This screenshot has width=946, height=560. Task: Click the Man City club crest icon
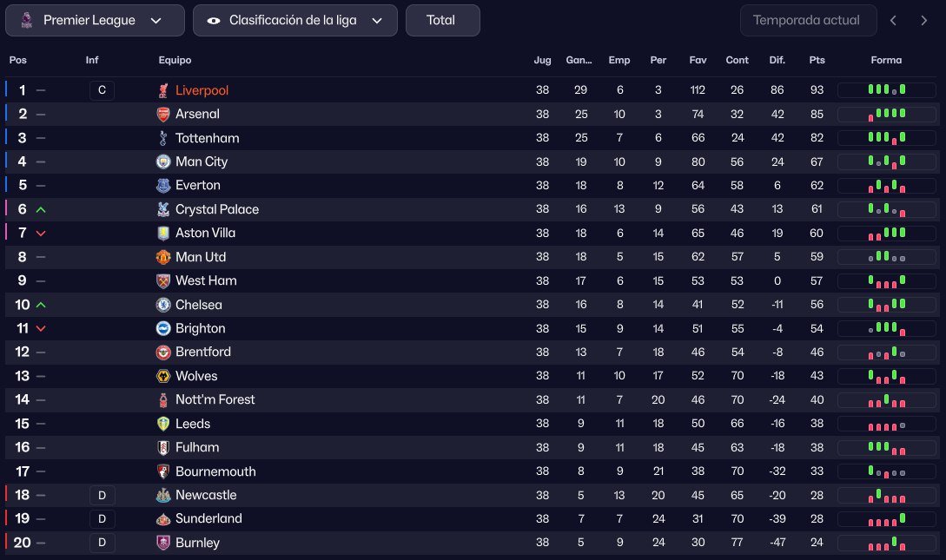pos(163,161)
